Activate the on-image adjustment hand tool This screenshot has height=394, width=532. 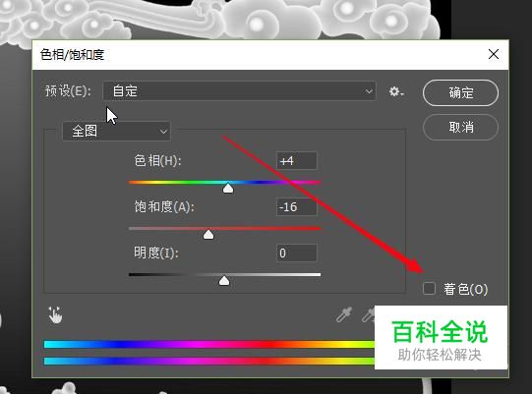[x=55, y=315]
